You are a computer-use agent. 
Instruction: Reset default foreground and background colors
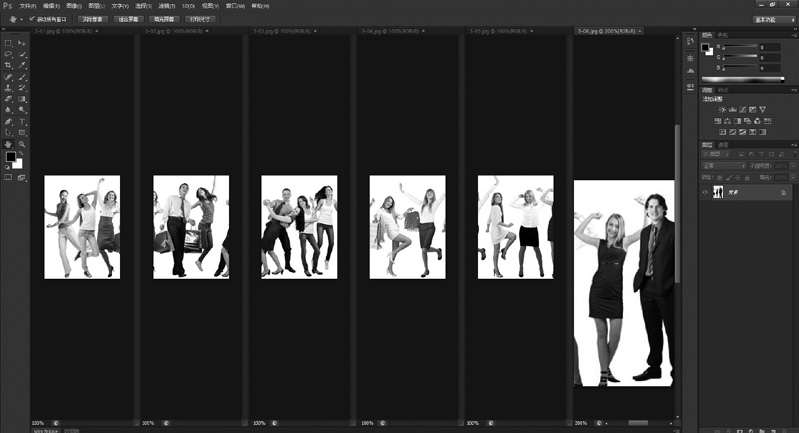click(7, 167)
